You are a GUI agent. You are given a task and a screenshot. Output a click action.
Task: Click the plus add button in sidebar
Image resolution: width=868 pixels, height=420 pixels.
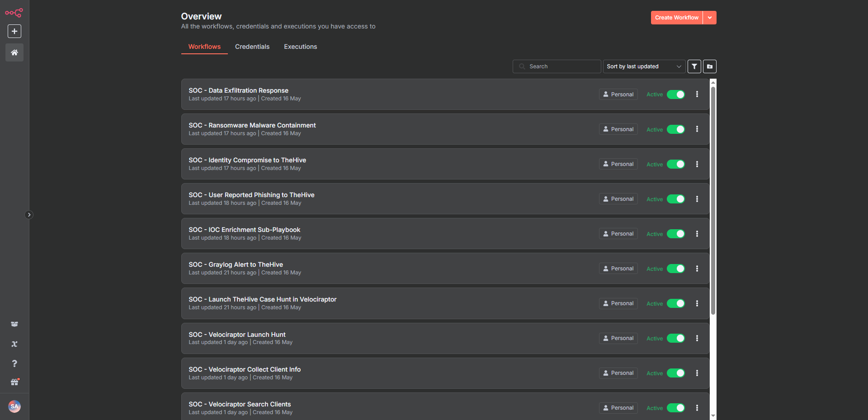point(14,31)
